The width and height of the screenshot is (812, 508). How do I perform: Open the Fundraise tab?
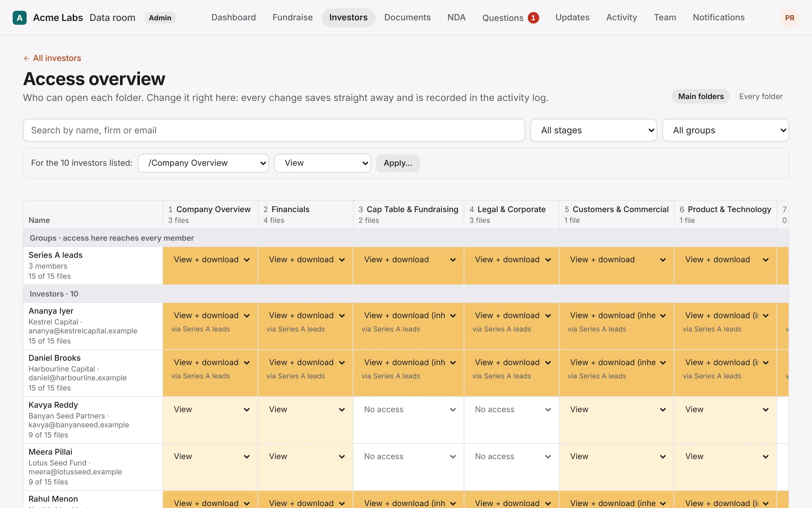(292, 17)
